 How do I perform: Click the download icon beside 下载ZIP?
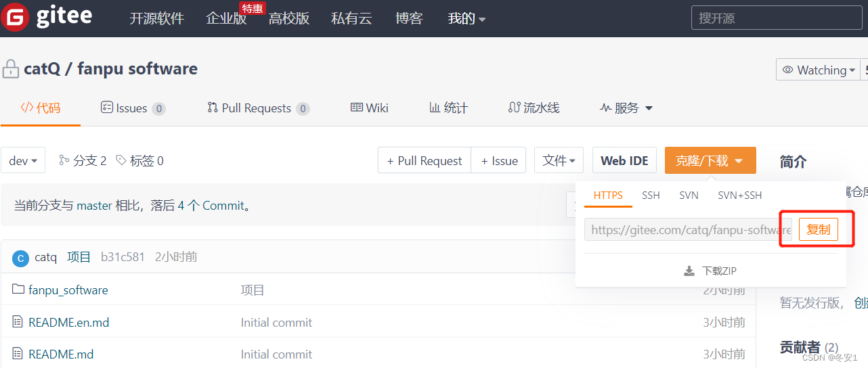[689, 271]
